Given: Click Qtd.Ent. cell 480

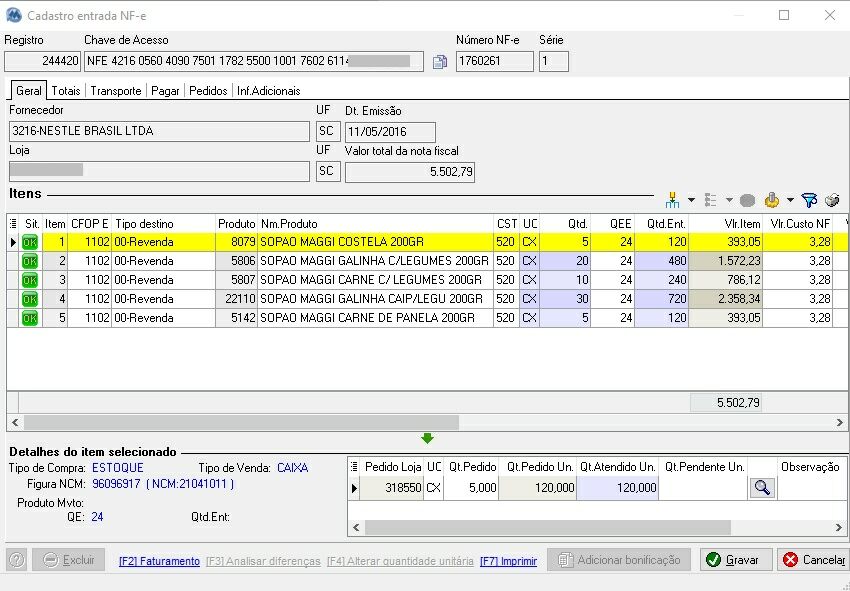Looking at the screenshot, I should [661, 261].
